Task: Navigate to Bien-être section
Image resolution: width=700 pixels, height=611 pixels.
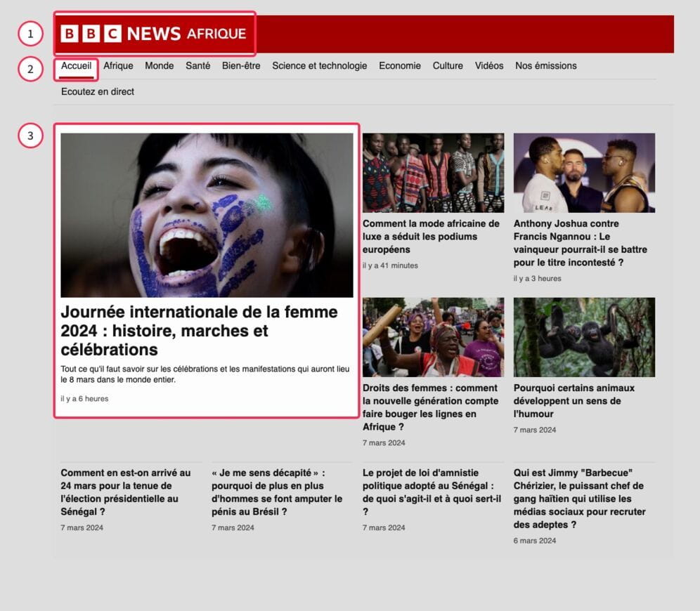Action: pos(241,66)
